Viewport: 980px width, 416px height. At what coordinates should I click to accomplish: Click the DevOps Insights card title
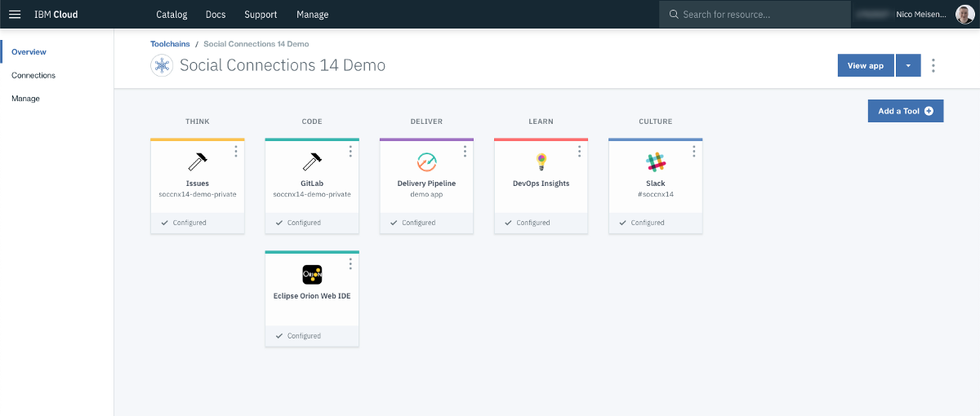click(541, 184)
